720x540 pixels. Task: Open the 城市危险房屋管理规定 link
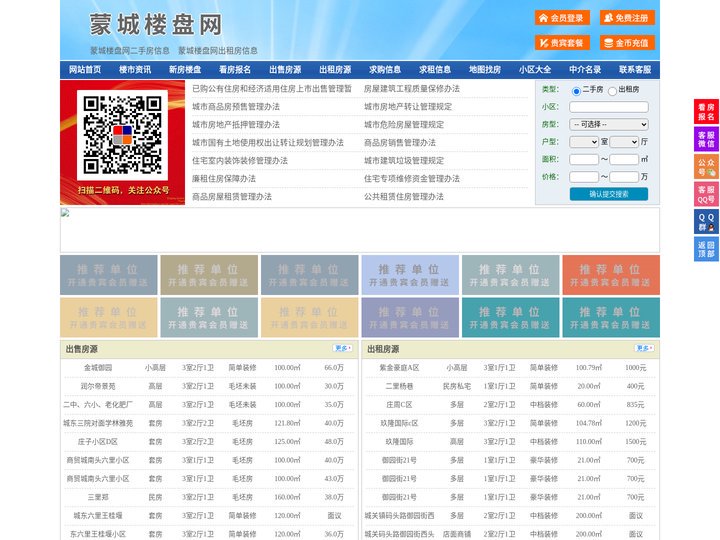point(404,124)
